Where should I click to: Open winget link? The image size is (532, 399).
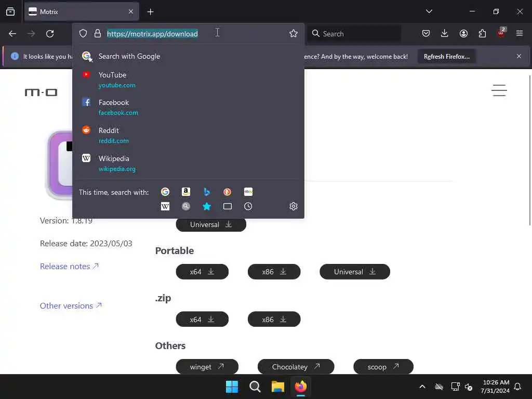coord(207,367)
